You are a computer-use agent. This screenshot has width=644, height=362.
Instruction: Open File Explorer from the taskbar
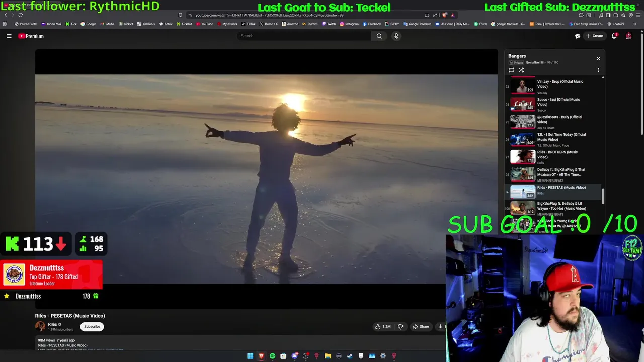tap(328, 356)
